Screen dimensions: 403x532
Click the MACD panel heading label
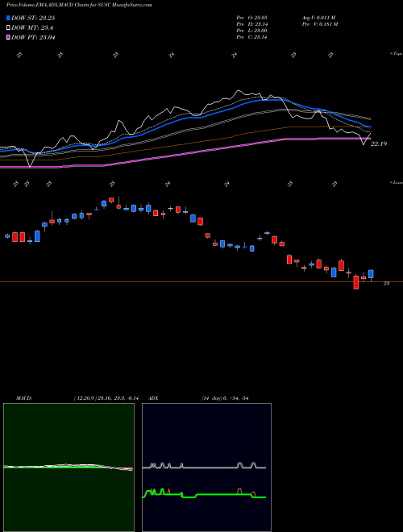23,398
